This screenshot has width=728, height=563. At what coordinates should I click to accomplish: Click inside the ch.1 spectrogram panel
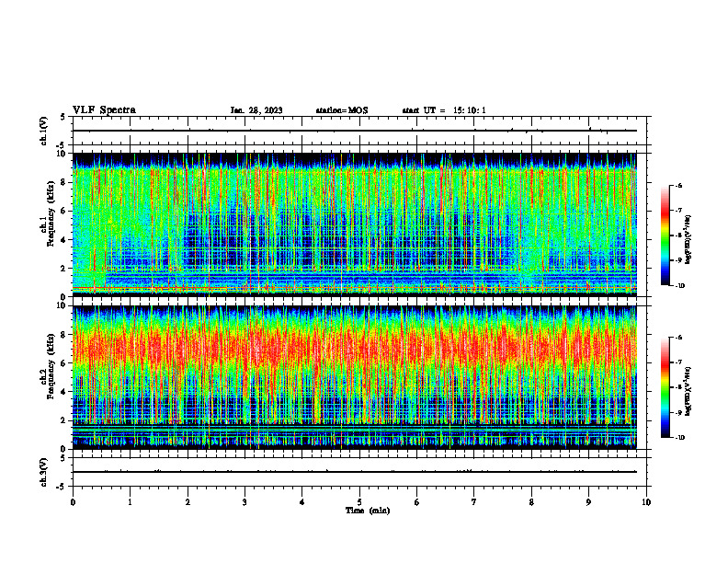(355, 224)
